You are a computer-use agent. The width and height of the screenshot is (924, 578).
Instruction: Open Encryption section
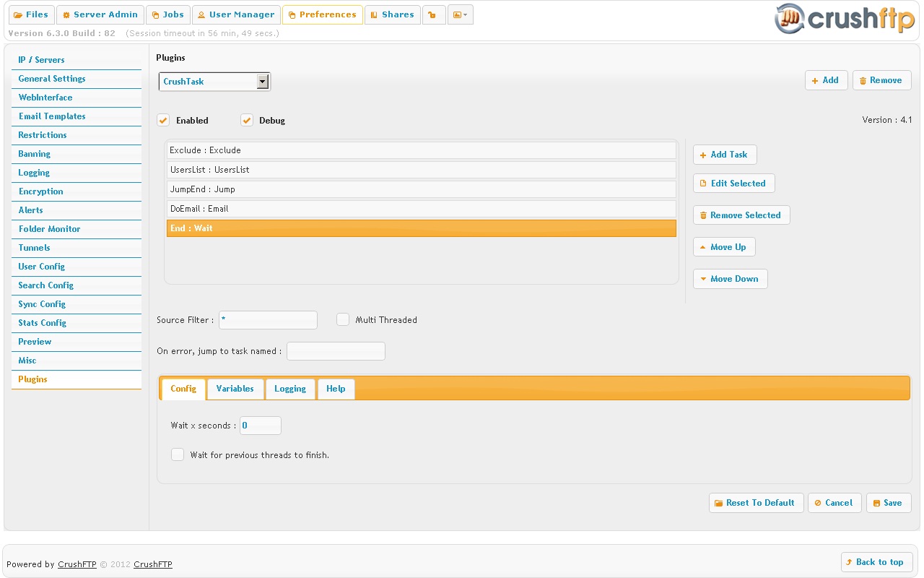pos(77,191)
